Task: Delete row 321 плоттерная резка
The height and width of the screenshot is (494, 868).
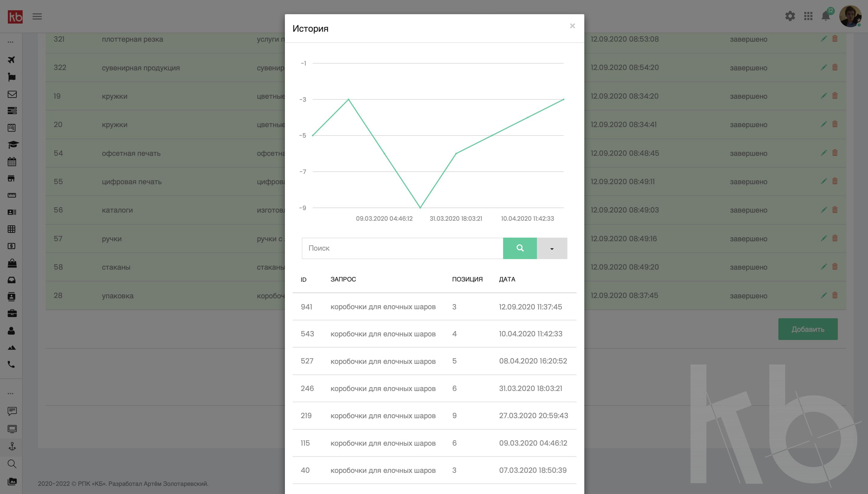Action: 835,39
